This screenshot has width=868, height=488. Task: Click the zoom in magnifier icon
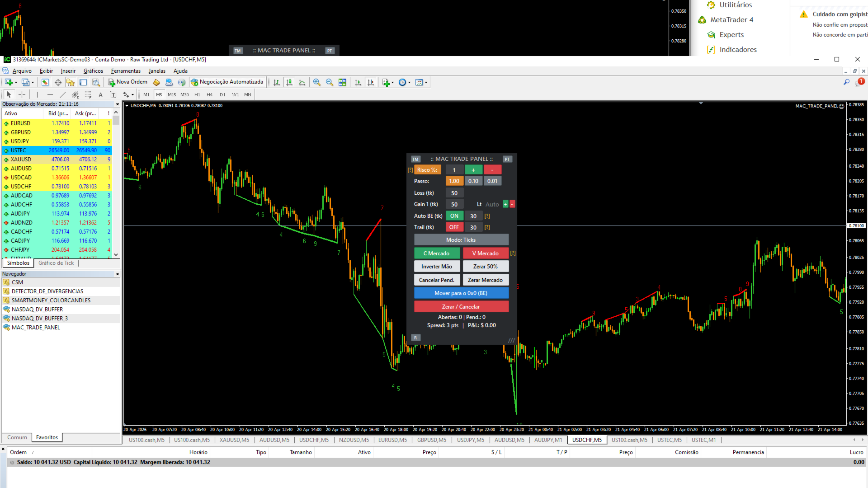coord(316,82)
